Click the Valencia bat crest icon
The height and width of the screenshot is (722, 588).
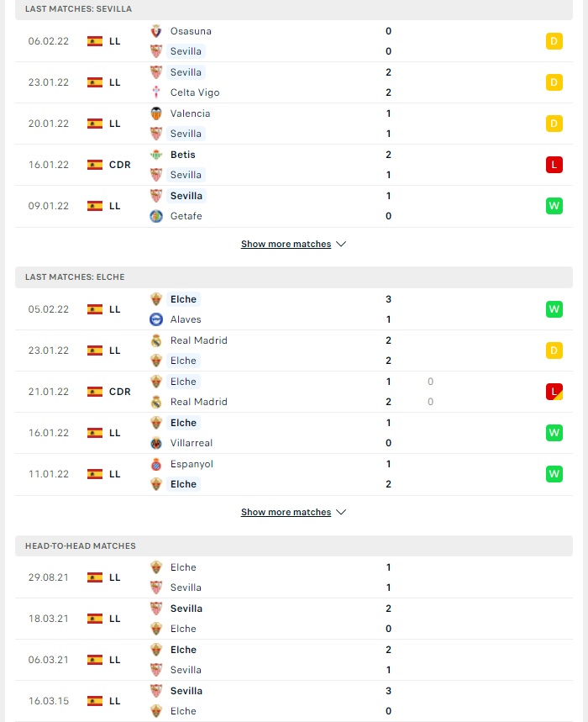pyautogui.click(x=156, y=113)
